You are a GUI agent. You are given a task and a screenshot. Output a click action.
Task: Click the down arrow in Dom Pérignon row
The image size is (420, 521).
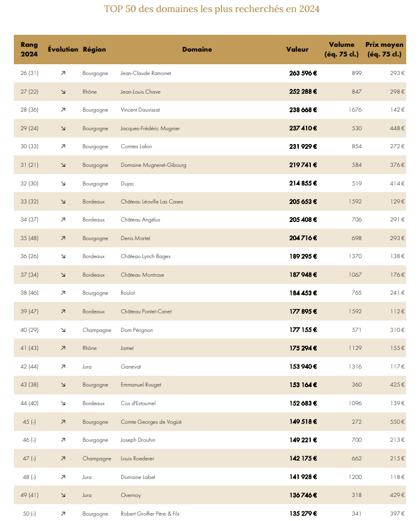pos(63,330)
